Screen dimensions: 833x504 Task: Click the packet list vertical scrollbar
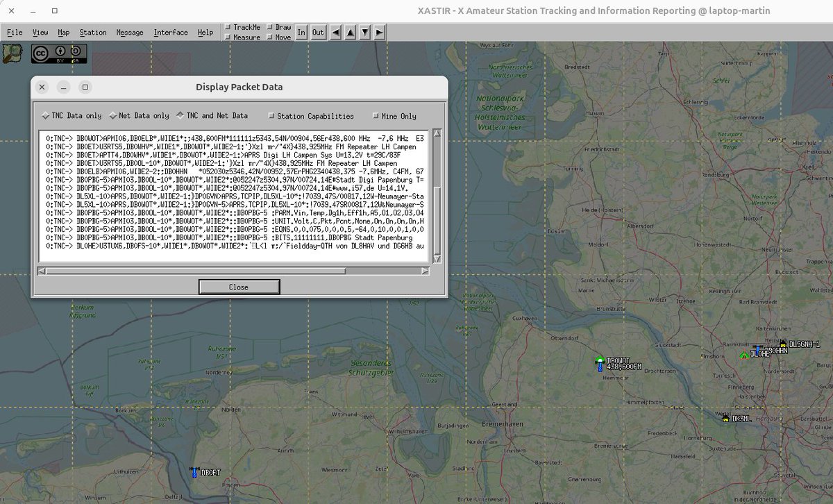click(438, 194)
